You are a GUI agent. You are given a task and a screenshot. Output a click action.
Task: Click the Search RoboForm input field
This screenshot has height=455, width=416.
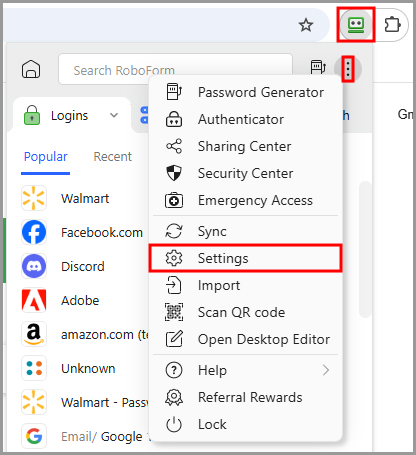coord(175,69)
